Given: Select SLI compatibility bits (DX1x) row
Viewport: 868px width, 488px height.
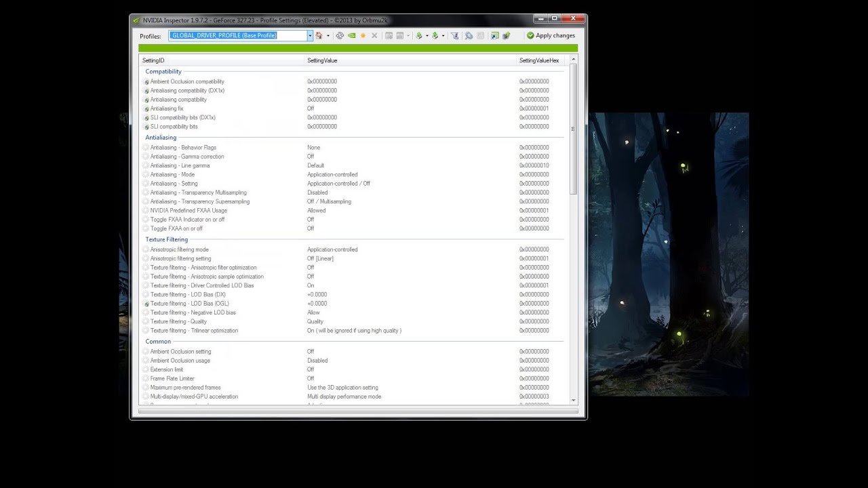Looking at the screenshot, I should (x=353, y=117).
